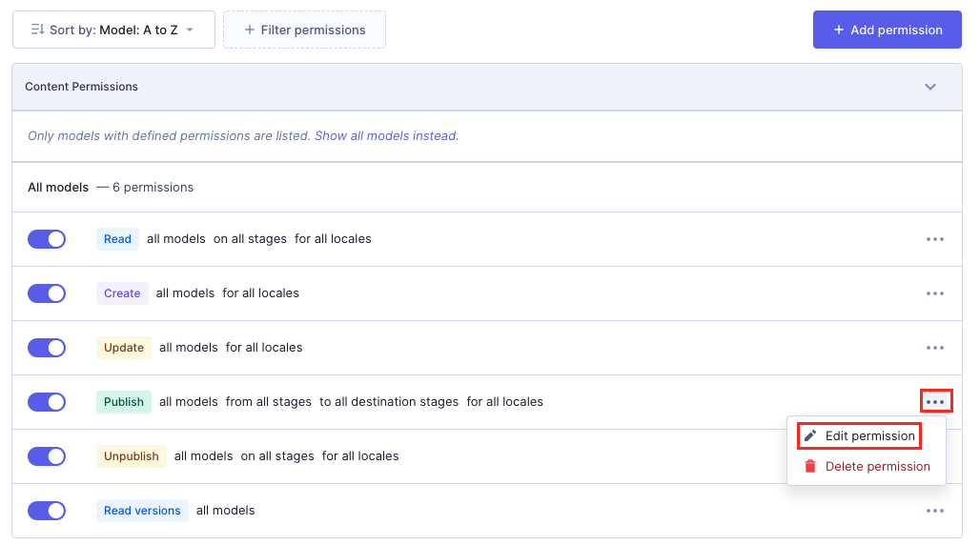The width and height of the screenshot is (980, 545).
Task: Choose Delete permission from the context menu
Action: (877, 467)
